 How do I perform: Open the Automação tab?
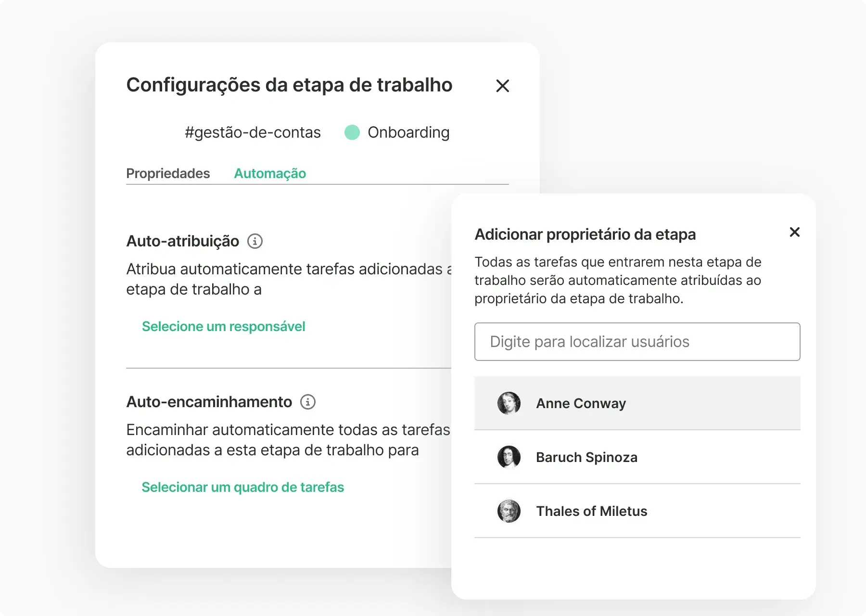tap(270, 173)
